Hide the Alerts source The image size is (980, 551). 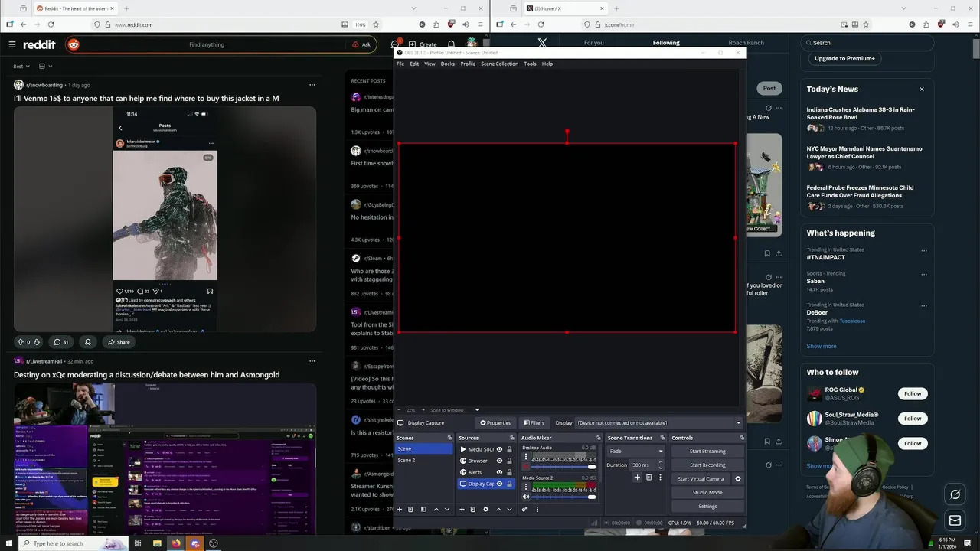(499, 472)
